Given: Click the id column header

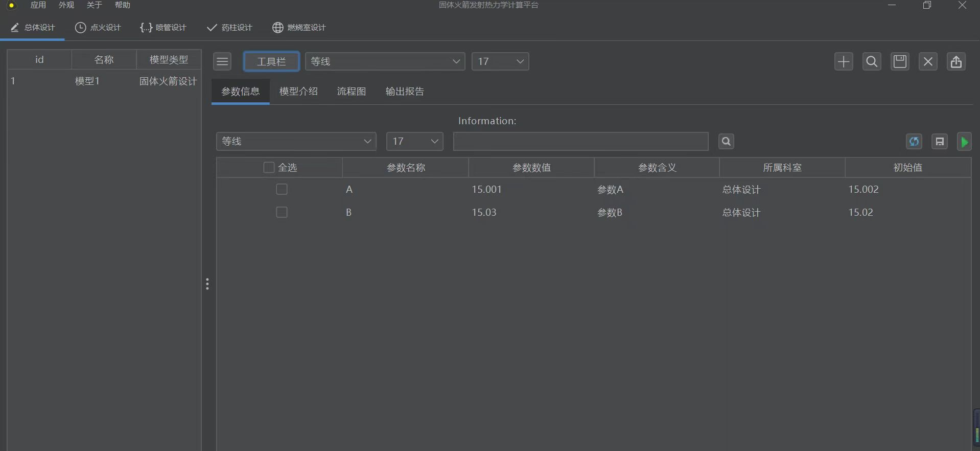Looking at the screenshot, I should point(39,60).
